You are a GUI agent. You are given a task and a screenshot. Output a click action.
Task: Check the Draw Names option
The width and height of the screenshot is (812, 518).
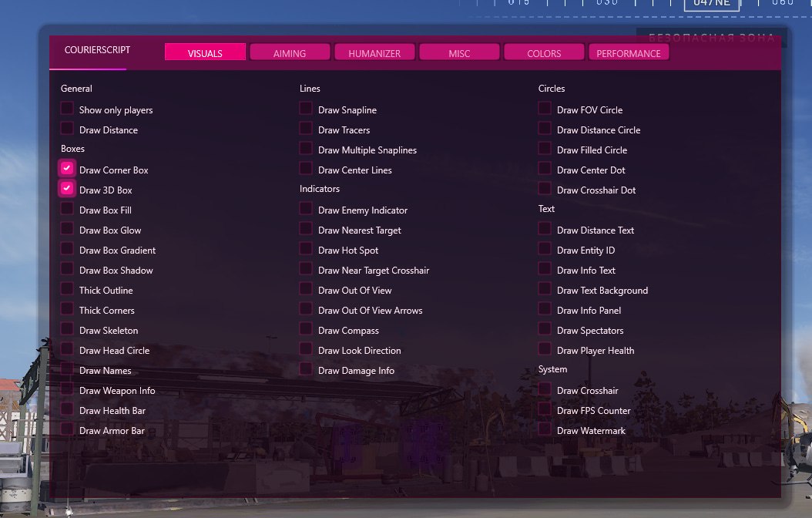click(x=67, y=368)
